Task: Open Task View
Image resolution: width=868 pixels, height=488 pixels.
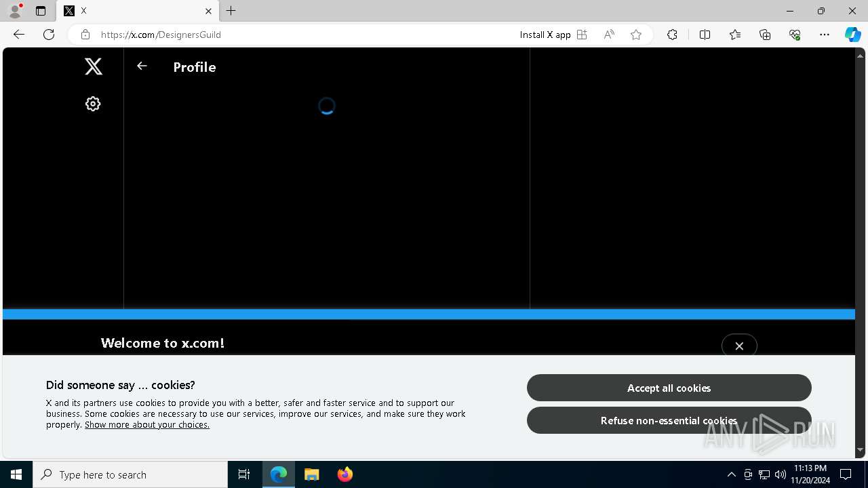Action: click(244, 474)
